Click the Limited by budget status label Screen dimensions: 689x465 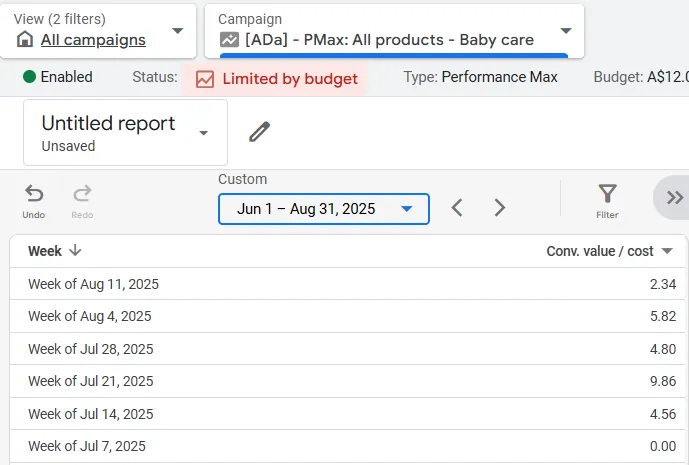click(x=290, y=78)
